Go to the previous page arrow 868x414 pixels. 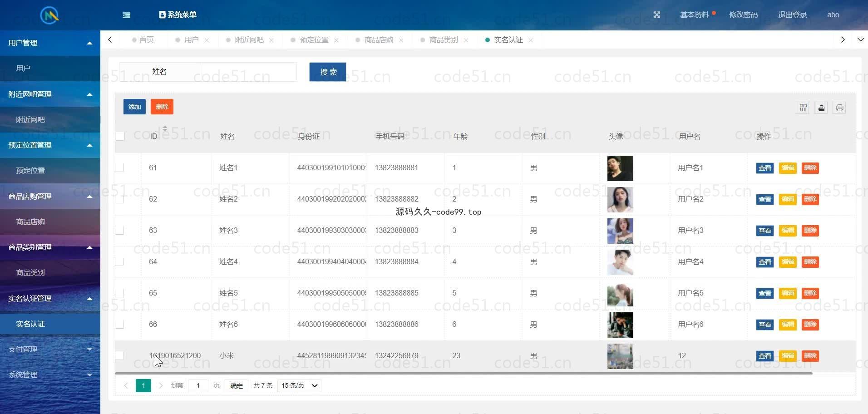point(126,385)
